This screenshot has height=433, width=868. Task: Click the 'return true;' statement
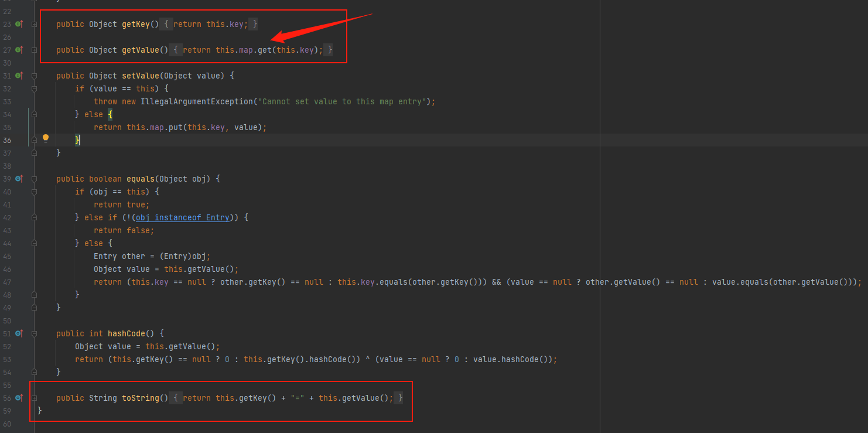(x=122, y=204)
